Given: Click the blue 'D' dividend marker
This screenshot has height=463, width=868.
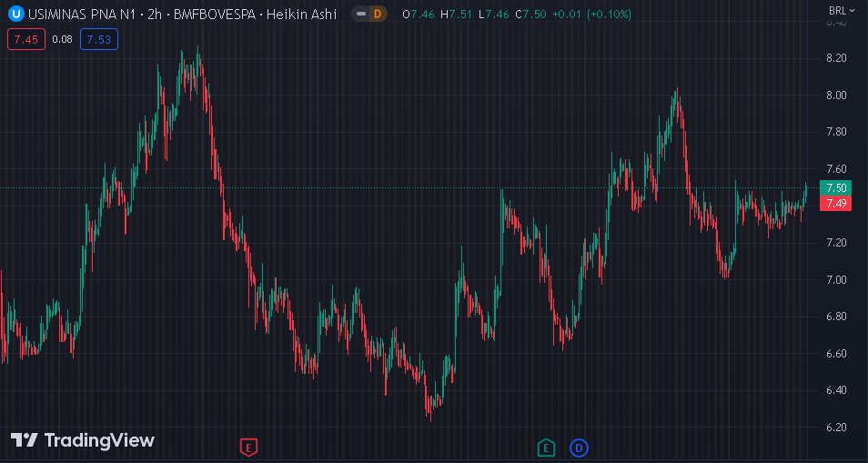Looking at the screenshot, I should 579,448.
